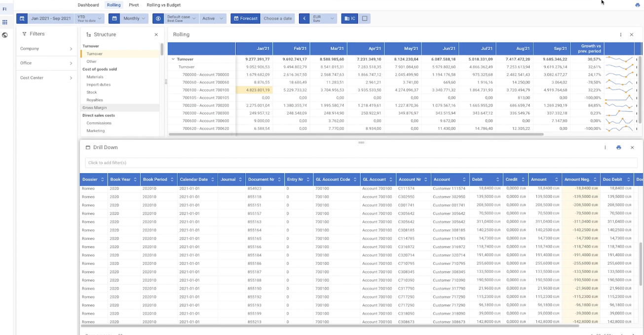Screen dimensions: 644x335
Task: Open Rolling panel more options menu
Action: click(x=620, y=35)
